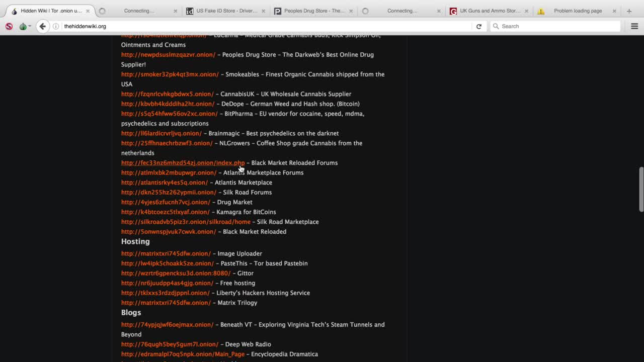
Task: Open the hamburger menu icon
Action: [634, 26]
